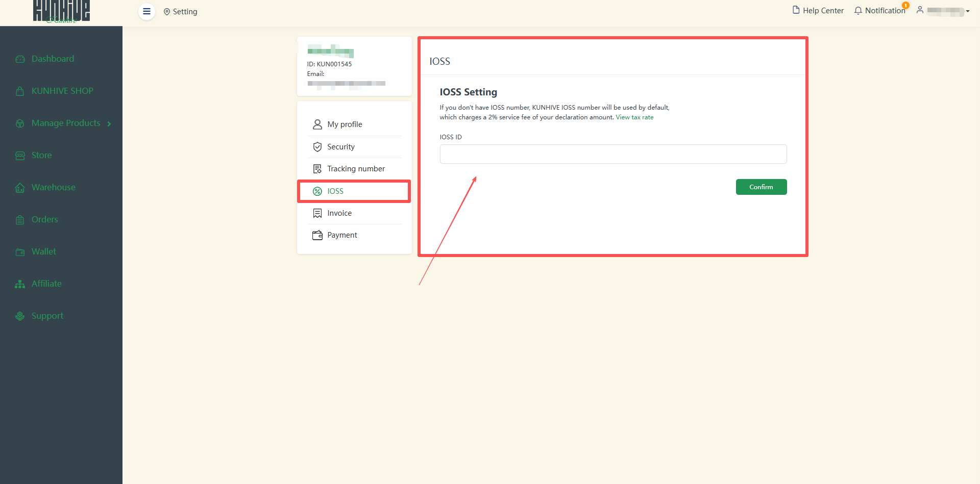The height and width of the screenshot is (484, 980).
Task: Click the Dashboard sidebar icon
Action: pyautogui.click(x=20, y=59)
